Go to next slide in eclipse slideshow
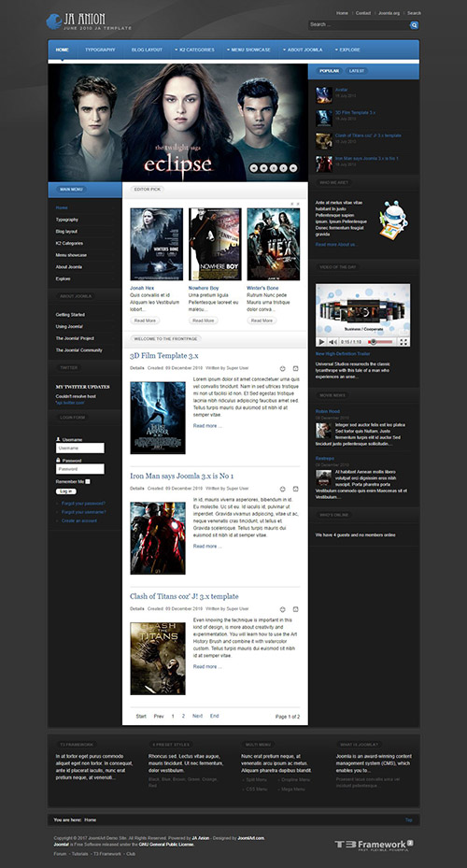Image resolution: width=467 pixels, height=868 pixels. (284, 167)
